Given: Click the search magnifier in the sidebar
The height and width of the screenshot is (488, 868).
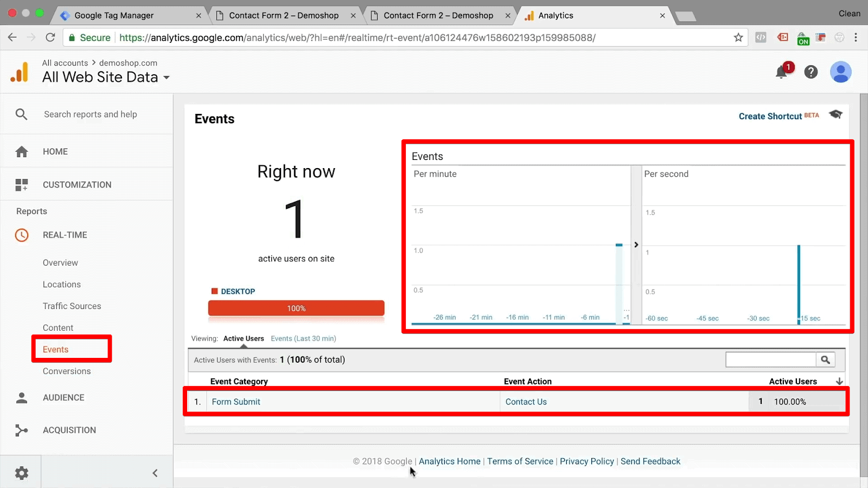Looking at the screenshot, I should [21, 114].
